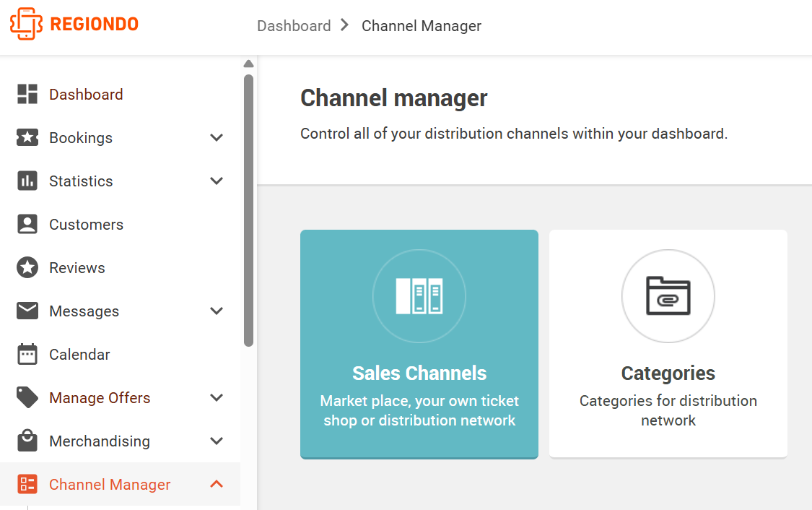Click the Calendar icon in sidebar

click(x=27, y=355)
